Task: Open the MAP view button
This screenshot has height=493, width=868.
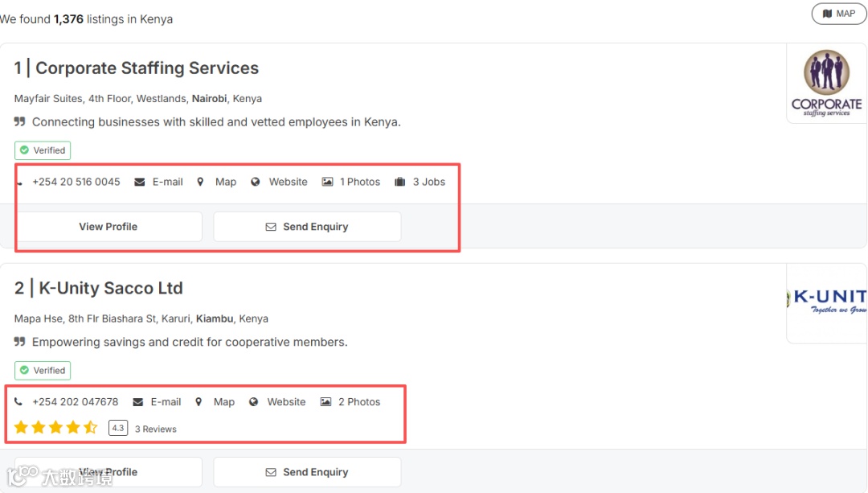Action: click(x=839, y=14)
